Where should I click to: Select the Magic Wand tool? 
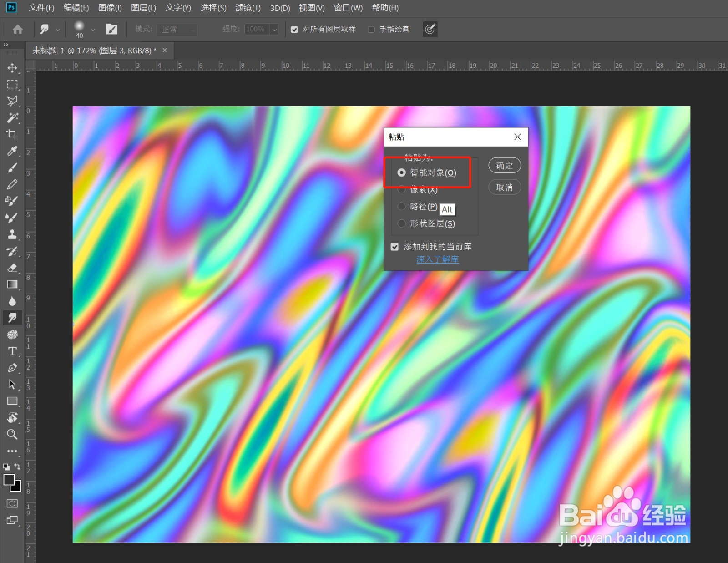[x=12, y=118]
